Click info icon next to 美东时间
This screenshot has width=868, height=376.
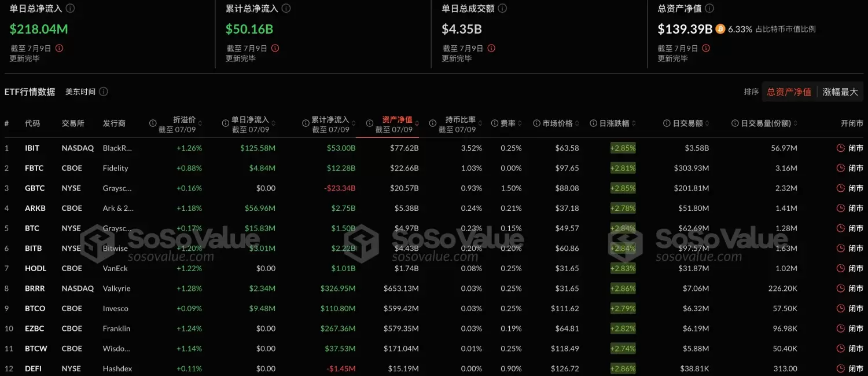[104, 92]
